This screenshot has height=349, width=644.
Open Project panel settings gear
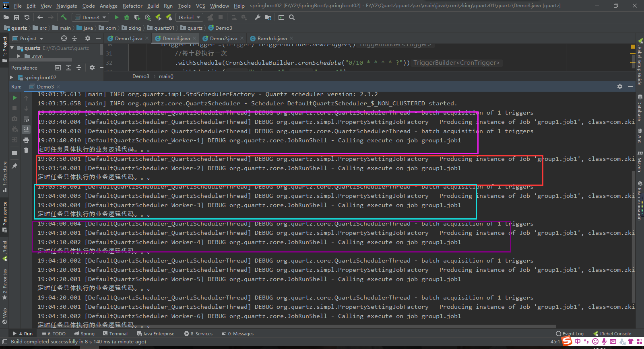88,38
